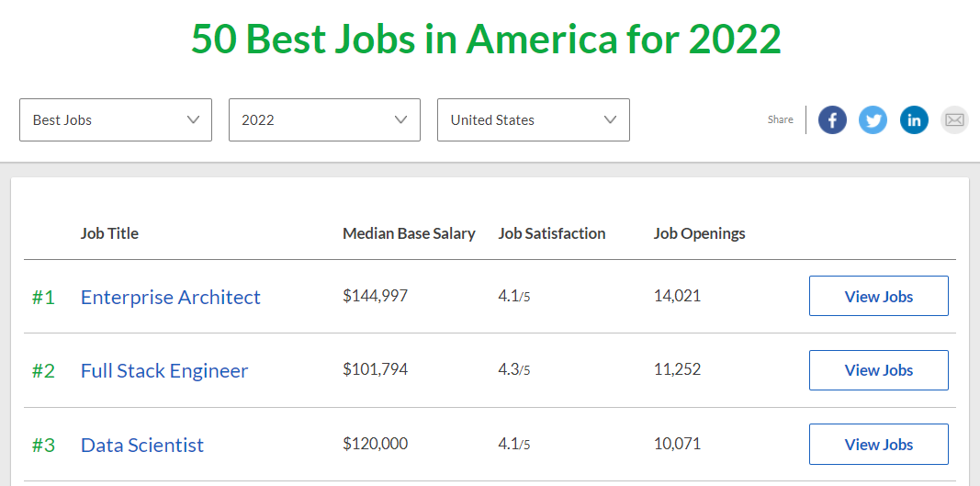Click the Median Base Salary header
Image resolution: width=980 pixels, height=486 pixels.
[409, 233]
